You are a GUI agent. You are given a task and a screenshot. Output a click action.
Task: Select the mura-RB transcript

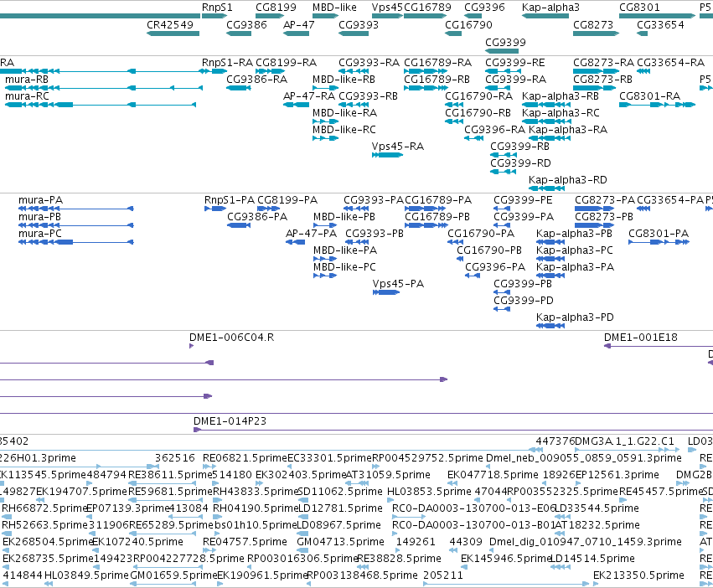[104, 88]
